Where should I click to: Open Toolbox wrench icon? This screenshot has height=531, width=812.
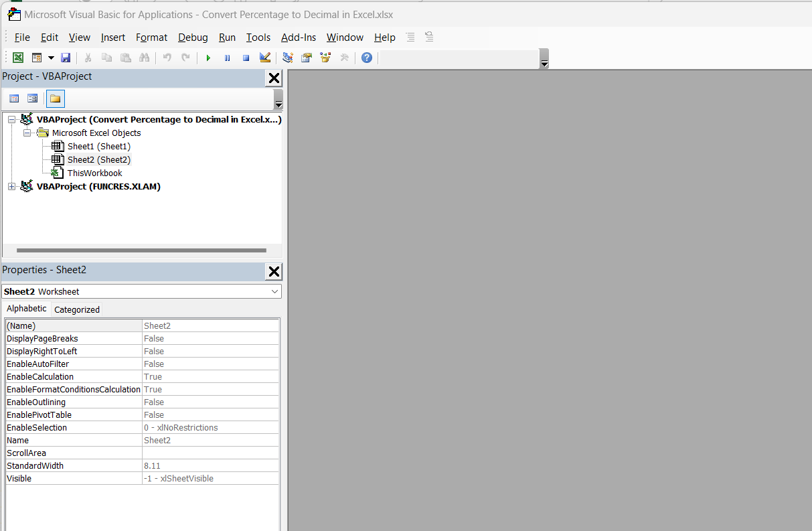(x=345, y=58)
